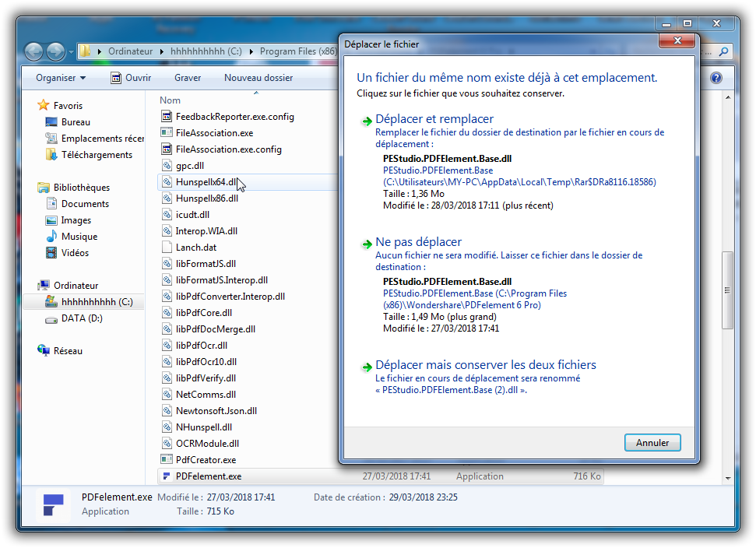Click Graver in the toolbar
This screenshot has width=756, height=548.
point(188,78)
